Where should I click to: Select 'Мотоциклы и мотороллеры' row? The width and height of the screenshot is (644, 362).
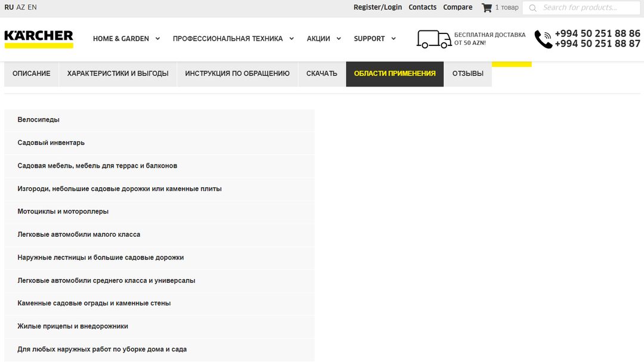coord(159,212)
